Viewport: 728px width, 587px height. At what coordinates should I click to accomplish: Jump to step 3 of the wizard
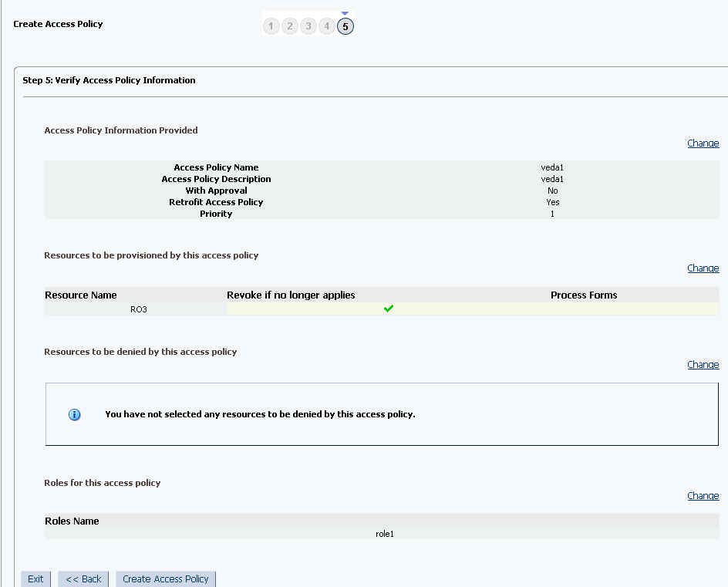(308, 25)
